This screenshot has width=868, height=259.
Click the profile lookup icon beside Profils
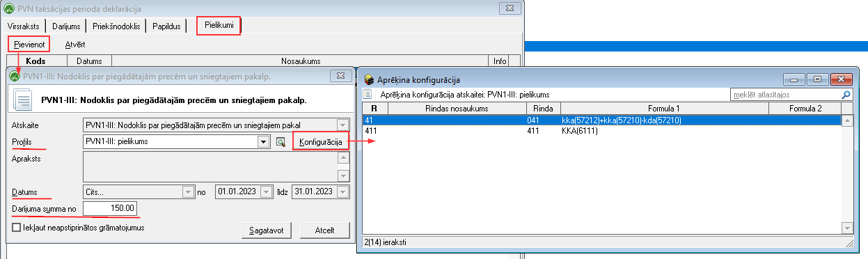point(281,142)
